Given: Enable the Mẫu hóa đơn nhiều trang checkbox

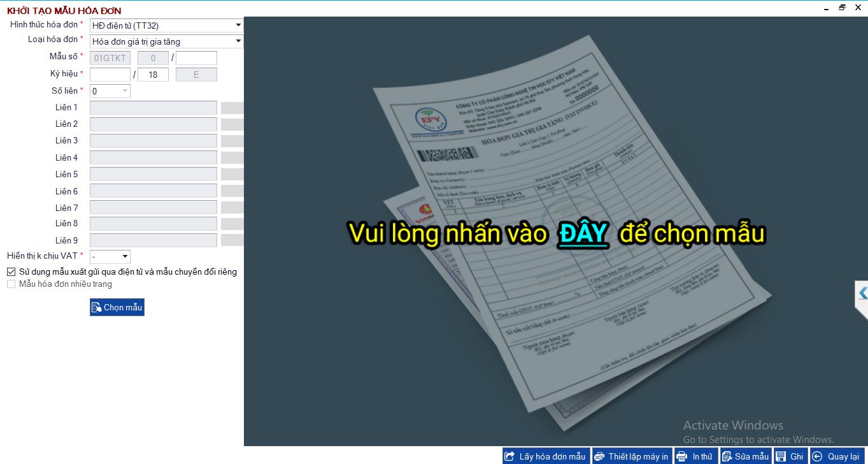Looking at the screenshot, I should coord(11,284).
